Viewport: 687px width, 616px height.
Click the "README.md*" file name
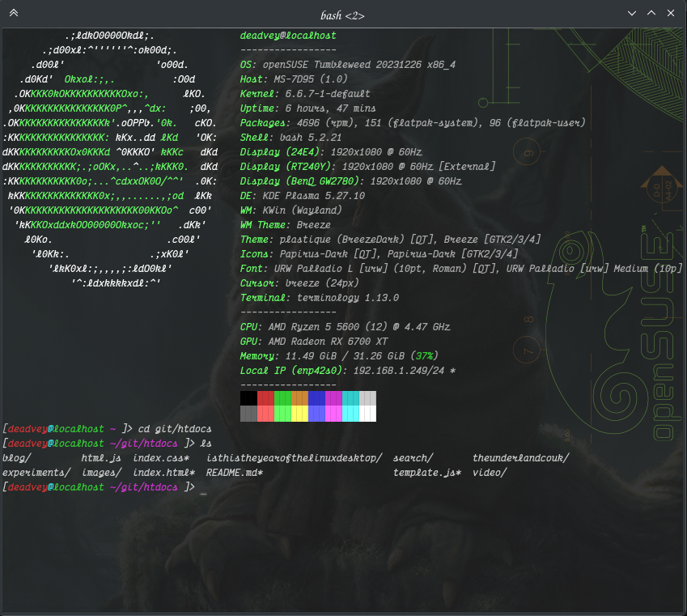click(235, 473)
